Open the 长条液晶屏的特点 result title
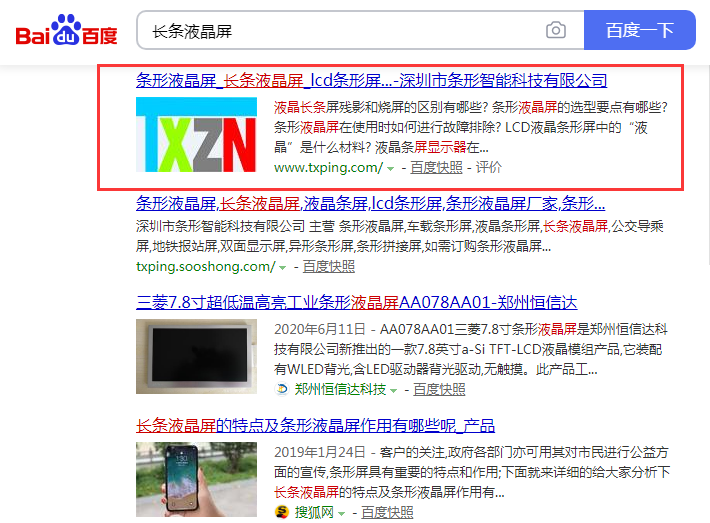The image size is (710, 523). click(x=315, y=425)
